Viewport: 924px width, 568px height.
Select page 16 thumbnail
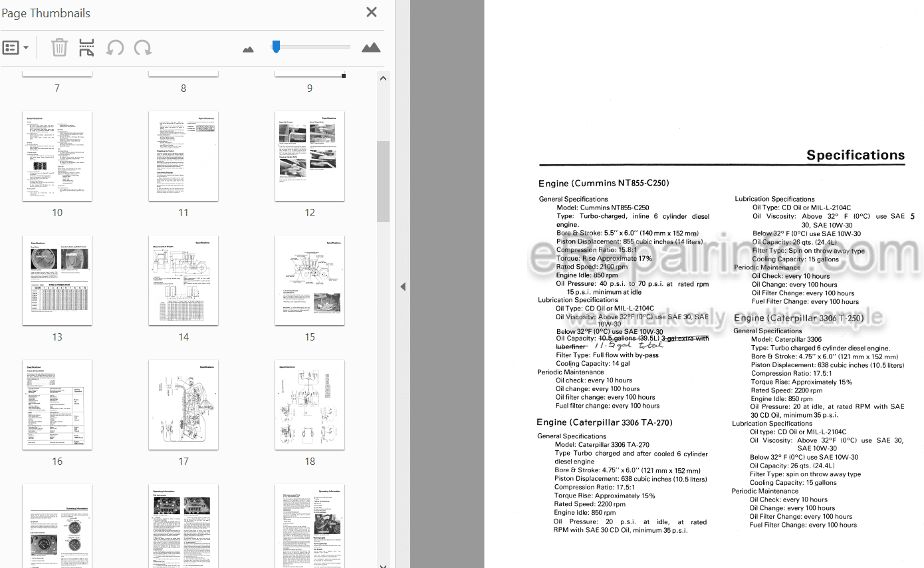tap(57, 404)
